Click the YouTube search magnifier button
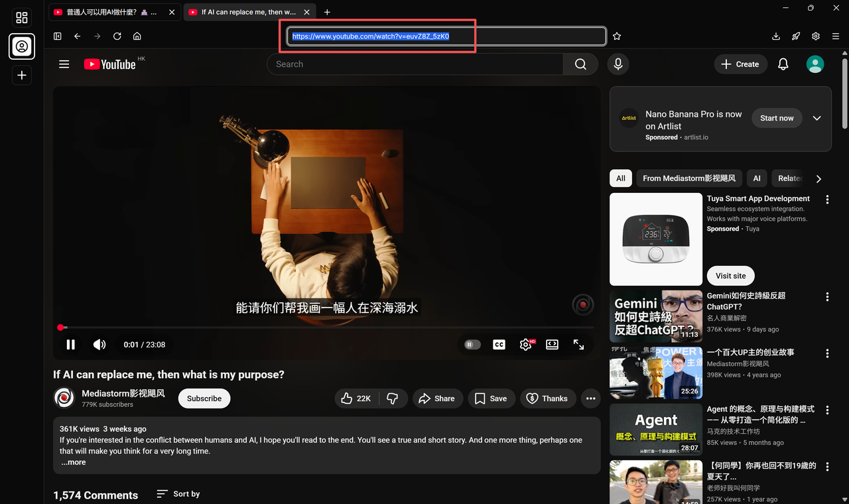 (580, 64)
